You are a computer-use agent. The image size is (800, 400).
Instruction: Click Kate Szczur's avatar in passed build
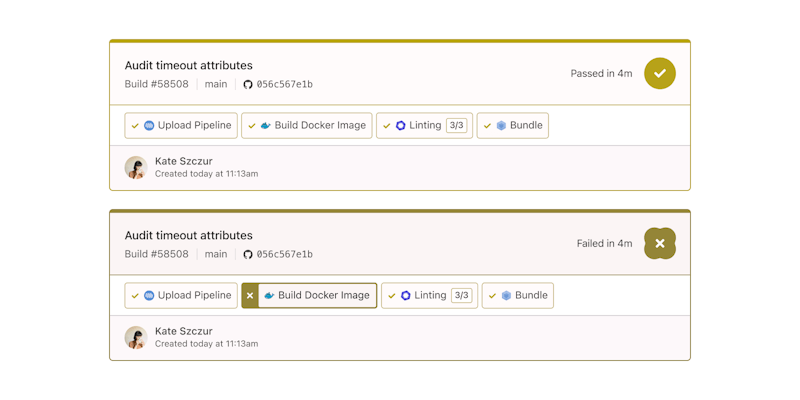coord(136,167)
